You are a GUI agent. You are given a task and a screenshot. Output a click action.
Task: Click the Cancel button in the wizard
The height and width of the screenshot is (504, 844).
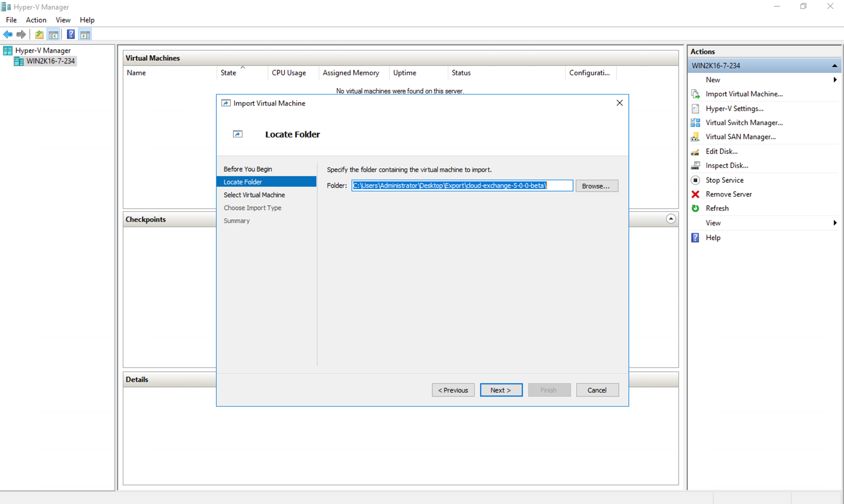pyautogui.click(x=597, y=390)
